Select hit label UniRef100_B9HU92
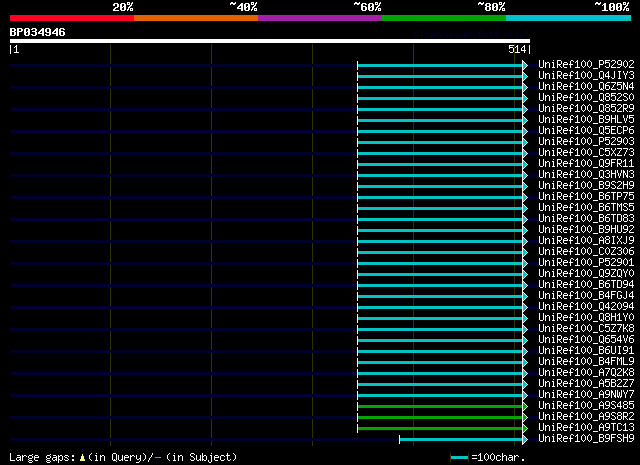 click(586, 230)
